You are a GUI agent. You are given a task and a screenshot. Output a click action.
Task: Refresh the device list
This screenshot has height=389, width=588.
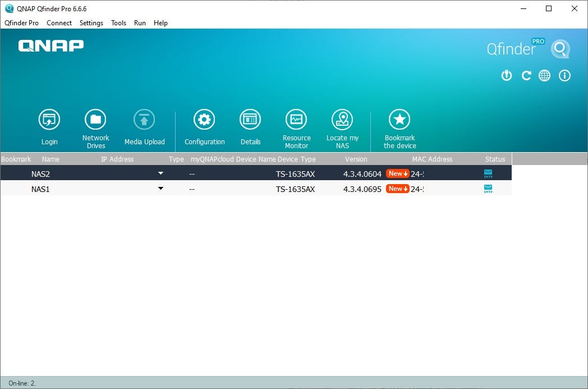[x=526, y=75]
